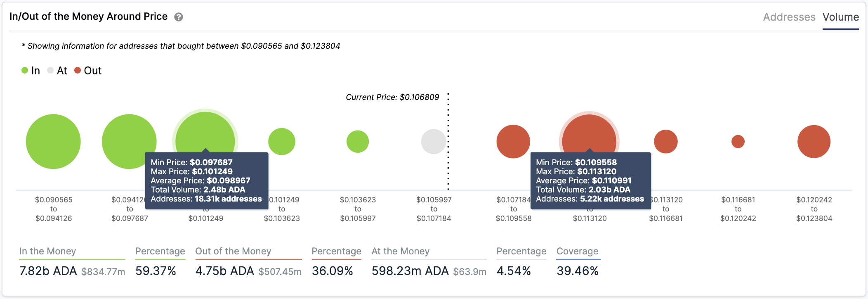Click the 4.75b ADA Out of the Money value
Viewport: 868px width, 299px height.
click(225, 271)
